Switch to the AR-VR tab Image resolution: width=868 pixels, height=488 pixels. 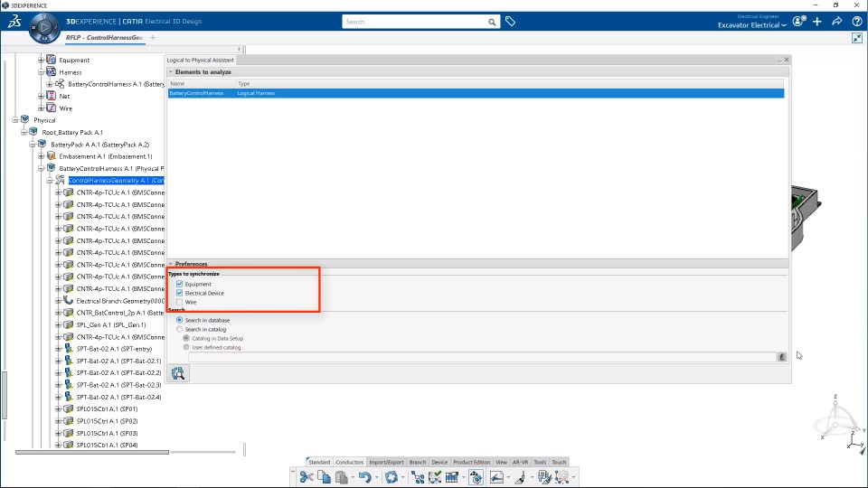point(521,462)
